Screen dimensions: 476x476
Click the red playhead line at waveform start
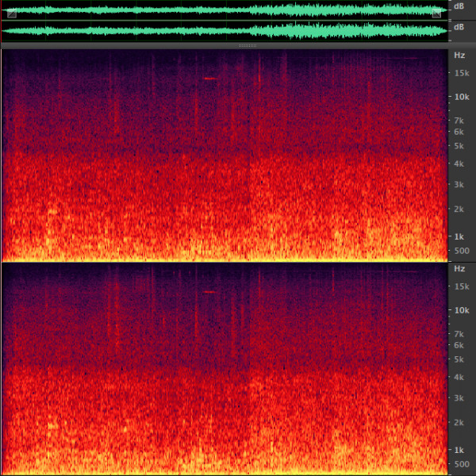(2, 21)
